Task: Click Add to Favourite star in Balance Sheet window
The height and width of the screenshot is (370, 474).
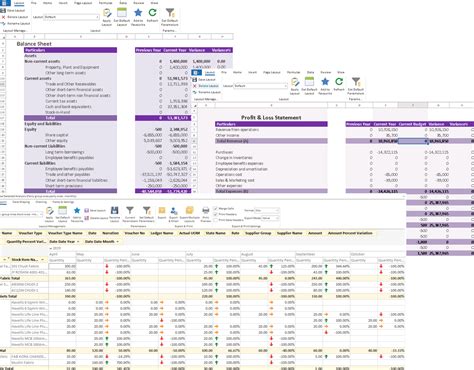Action: pos(138,13)
